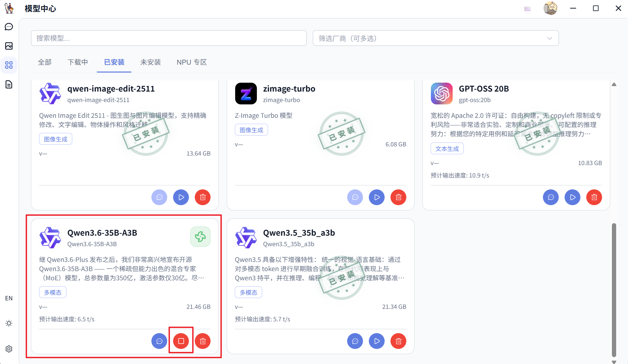Open the document page from the sidebar
The height and width of the screenshot is (364, 628).
click(9, 84)
